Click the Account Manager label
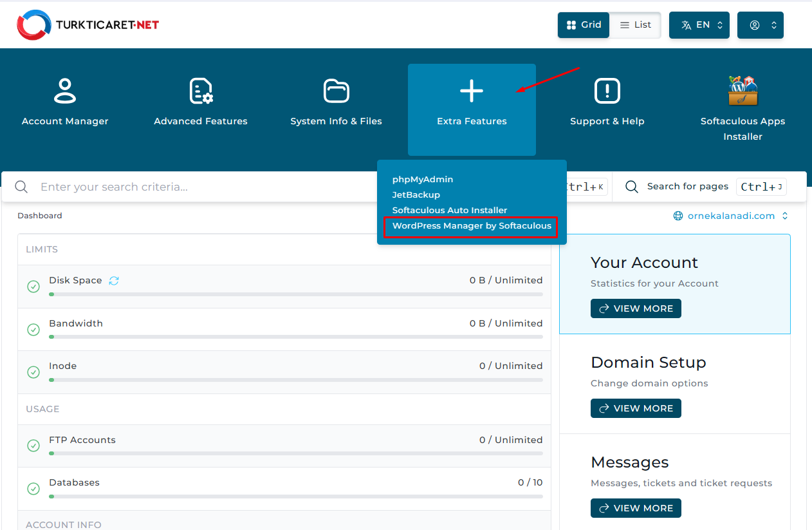 [65, 121]
